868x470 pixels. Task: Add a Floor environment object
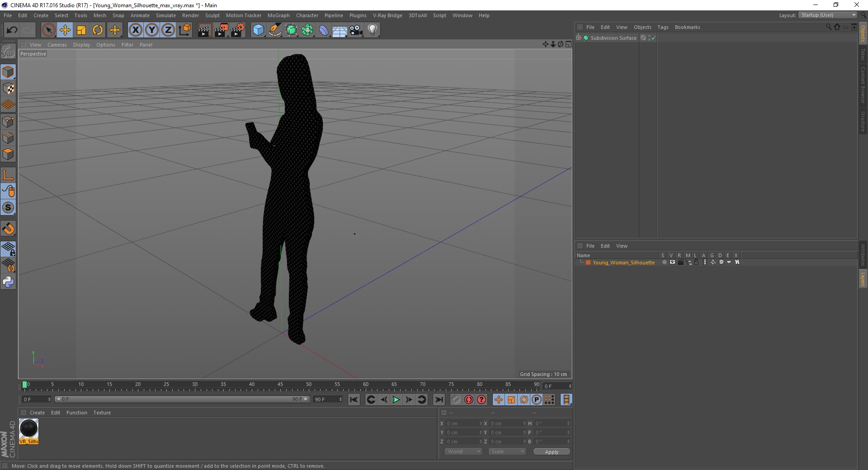(x=340, y=30)
